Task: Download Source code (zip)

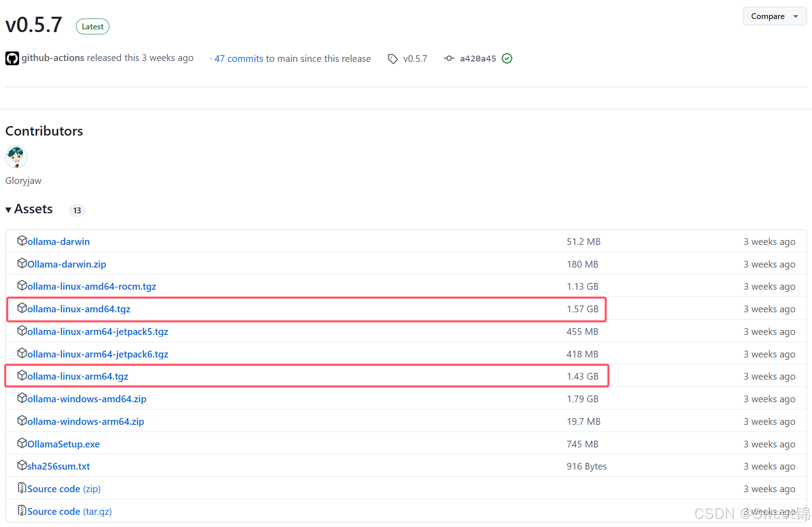Action: (64, 489)
